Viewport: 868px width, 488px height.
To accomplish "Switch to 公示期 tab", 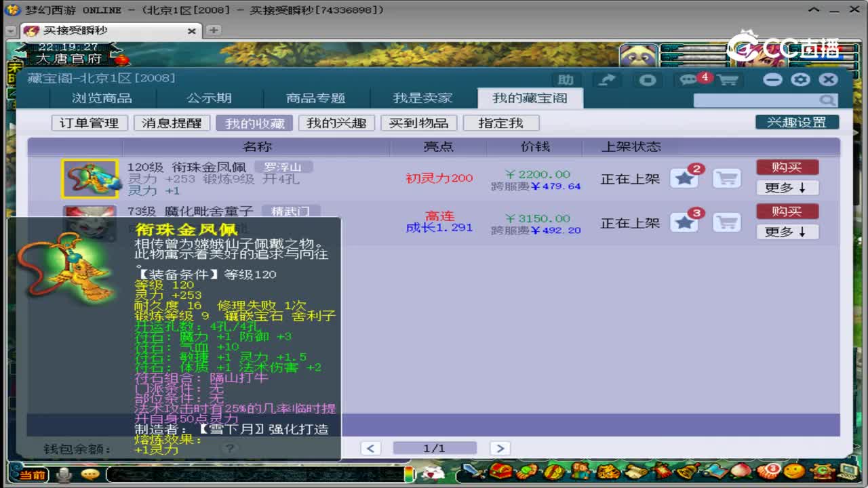I will pos(210,98).
